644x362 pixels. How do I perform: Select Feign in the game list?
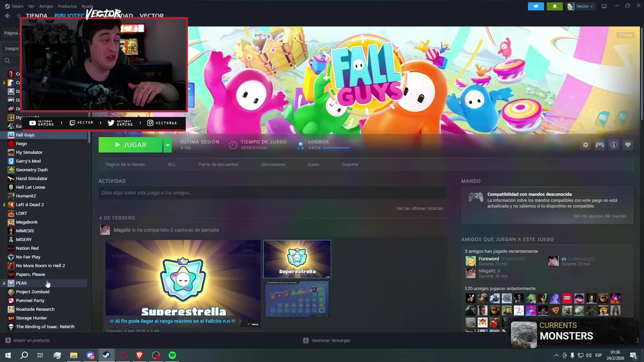click(x=21, y=143)
